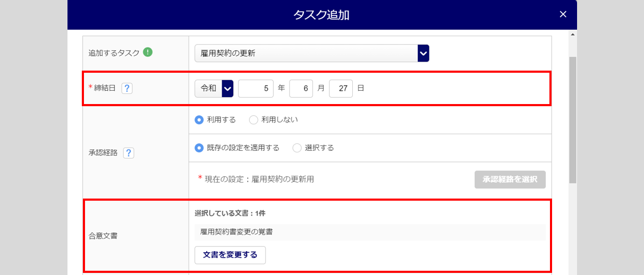
Task: Click the month input field showing 6
Action: click(x=301, y=89)
